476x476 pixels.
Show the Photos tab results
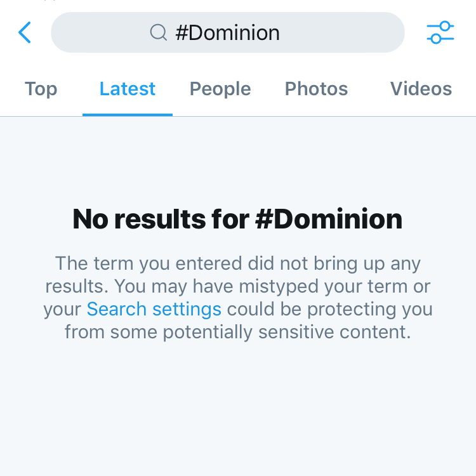(x=316, y=89)
